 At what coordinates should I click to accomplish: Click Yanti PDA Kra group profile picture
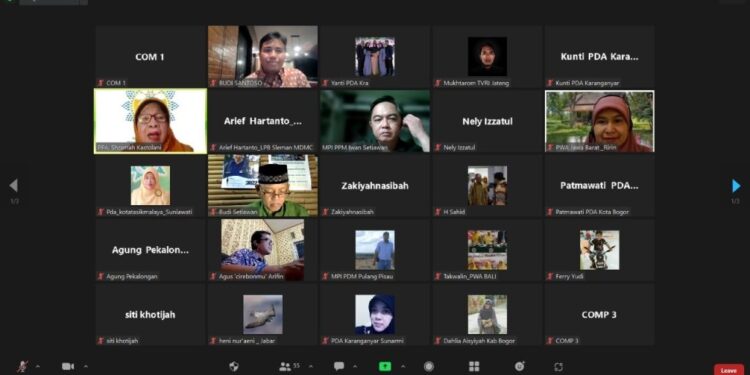click(375, 56)
